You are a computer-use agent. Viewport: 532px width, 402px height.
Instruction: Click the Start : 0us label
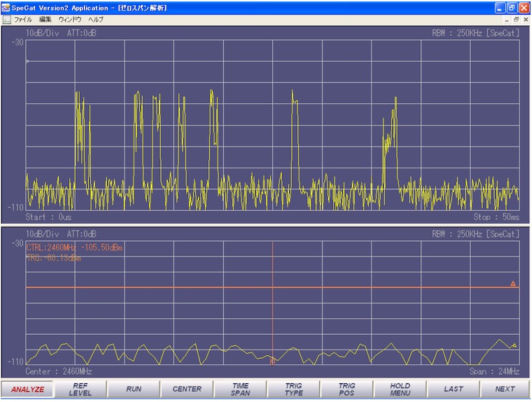point(49,217)
